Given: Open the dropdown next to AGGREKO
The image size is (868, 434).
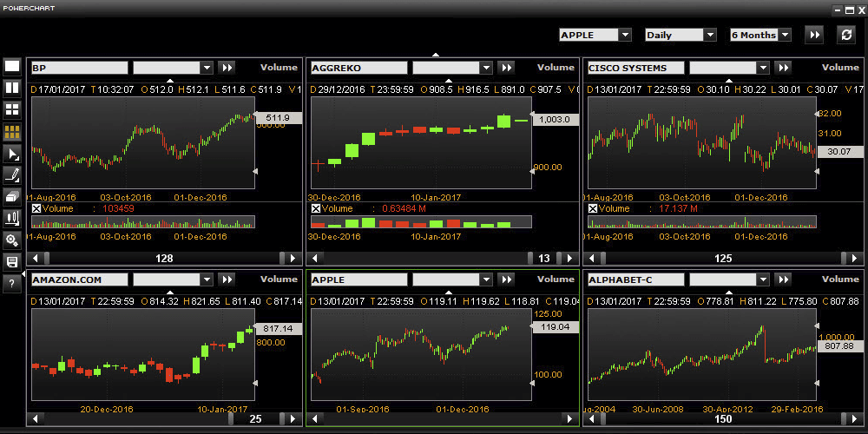Looking at the screenshot, I should click(485, 68).
